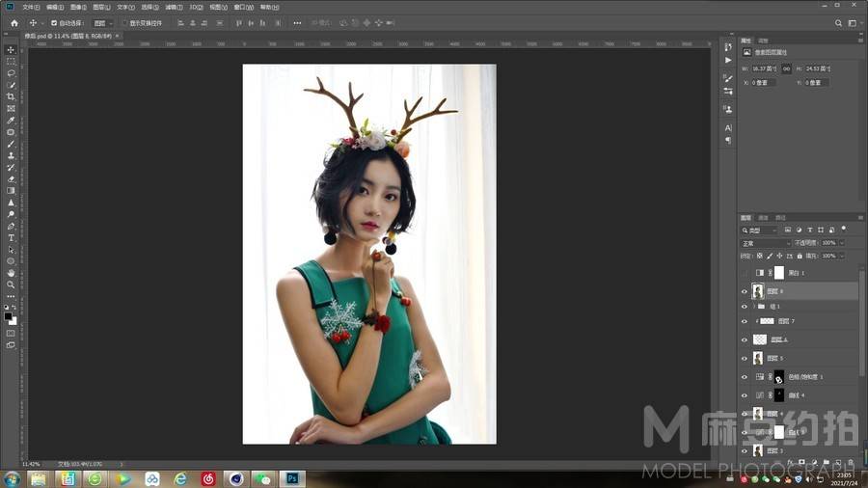868x488 pixels.
Task: Toggle width-height link in Properties panel
Action: pyautogui.click(x=786, y=68)
